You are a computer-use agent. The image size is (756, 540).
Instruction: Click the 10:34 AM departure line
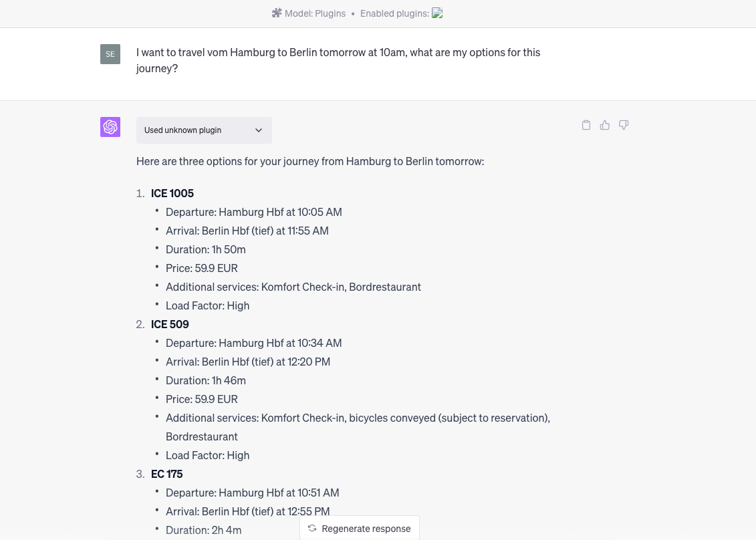(253, 344)
